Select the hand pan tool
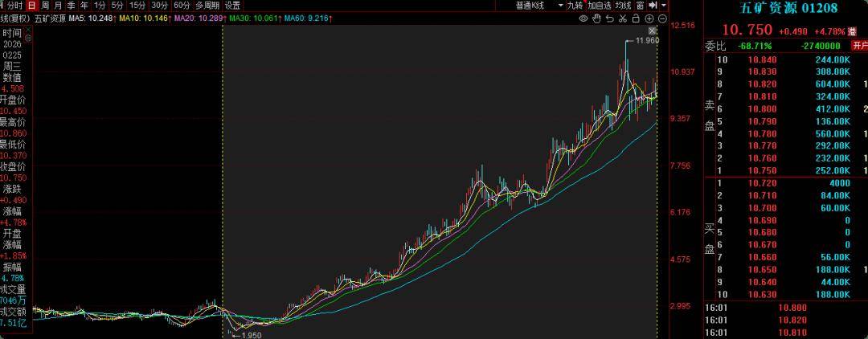This screenshot has width=868, height=339. click(596, 18)
